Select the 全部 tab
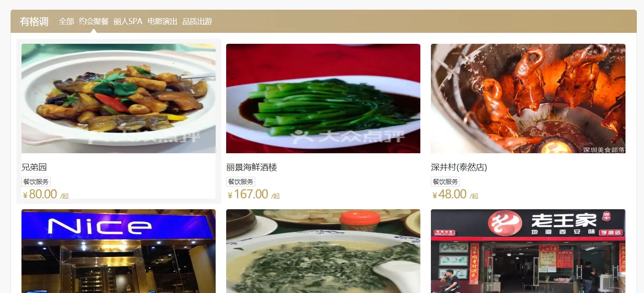The width and height of the screenshot is (644, 293). (66, 21)
